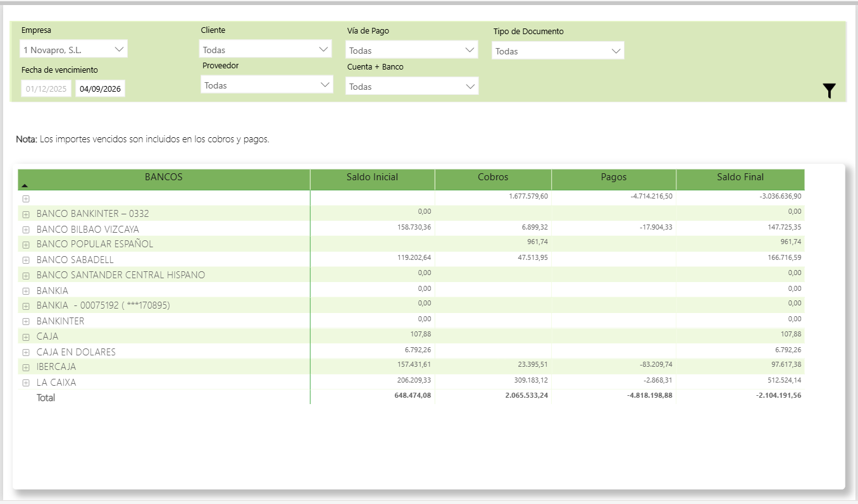Open the Cliente dropdown
Image resolution: width=858 pixels, height=504 pixels.
tap(266, 49)
